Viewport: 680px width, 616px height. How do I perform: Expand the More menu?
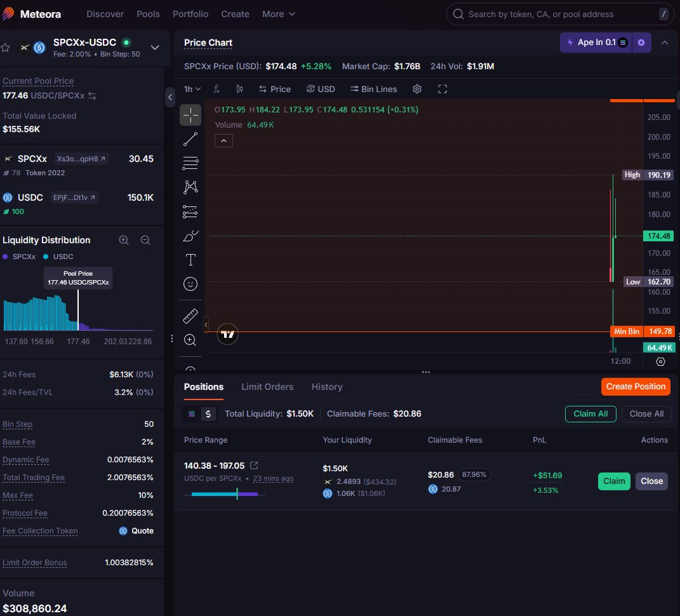[279, 14]
